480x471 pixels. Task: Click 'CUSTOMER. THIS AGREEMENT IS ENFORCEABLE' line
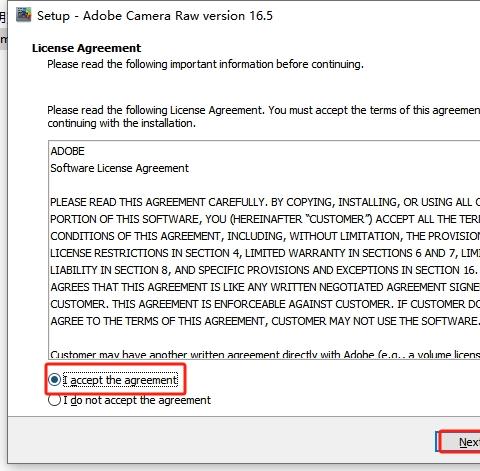[265, 304]
